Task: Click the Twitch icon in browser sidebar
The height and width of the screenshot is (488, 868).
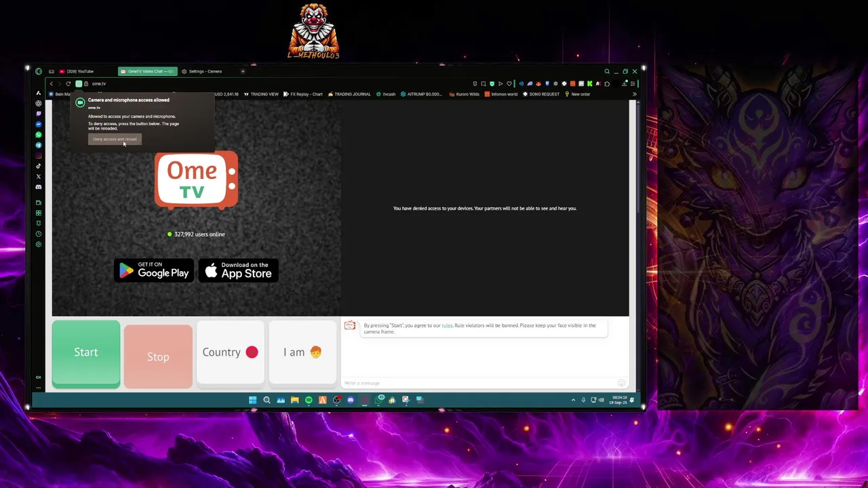Action: (38, 114)
